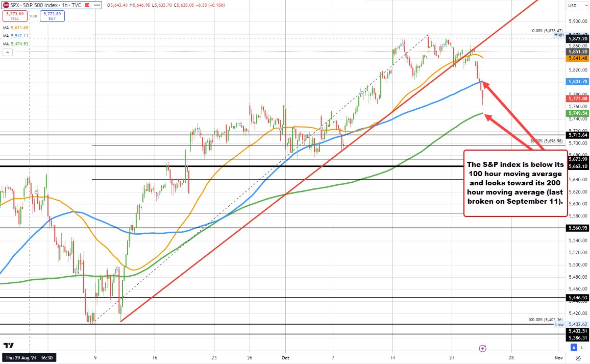
Task: Click the earnings marker circle near Oct 1
Action: coord(281,129)
